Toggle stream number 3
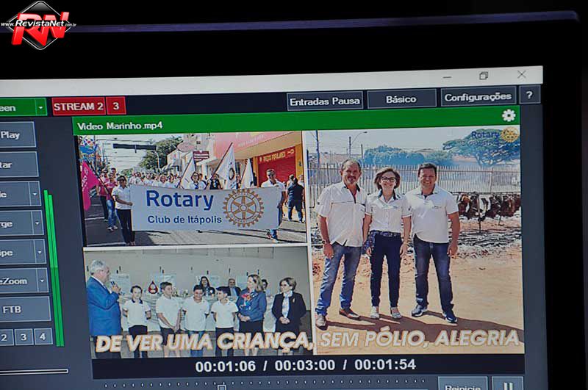The height and width of the screenshot is (390, 588). [x=115, y=106]
